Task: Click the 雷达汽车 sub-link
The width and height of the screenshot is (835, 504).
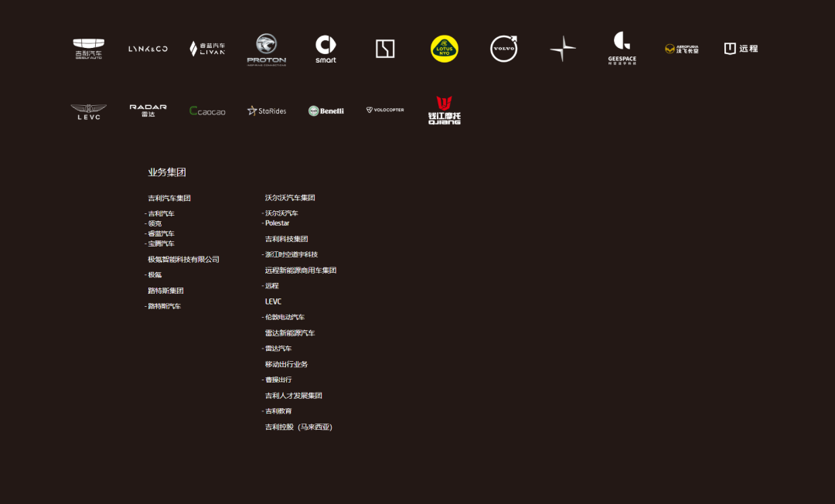Action: pyautogui.click(x=278, y=349)
